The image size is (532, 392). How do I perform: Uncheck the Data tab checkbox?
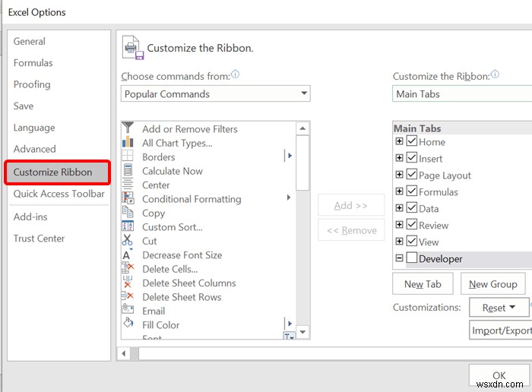point(412,207)
